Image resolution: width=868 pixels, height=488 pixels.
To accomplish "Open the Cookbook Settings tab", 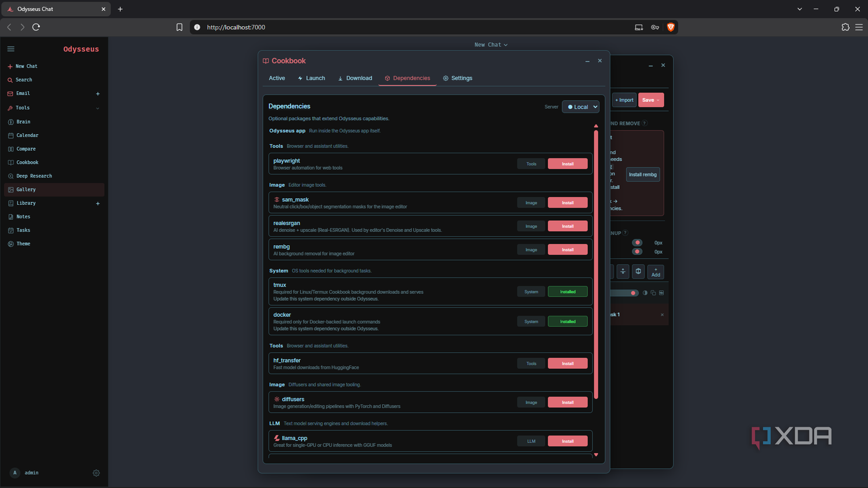I will click(x=458, y=78).
